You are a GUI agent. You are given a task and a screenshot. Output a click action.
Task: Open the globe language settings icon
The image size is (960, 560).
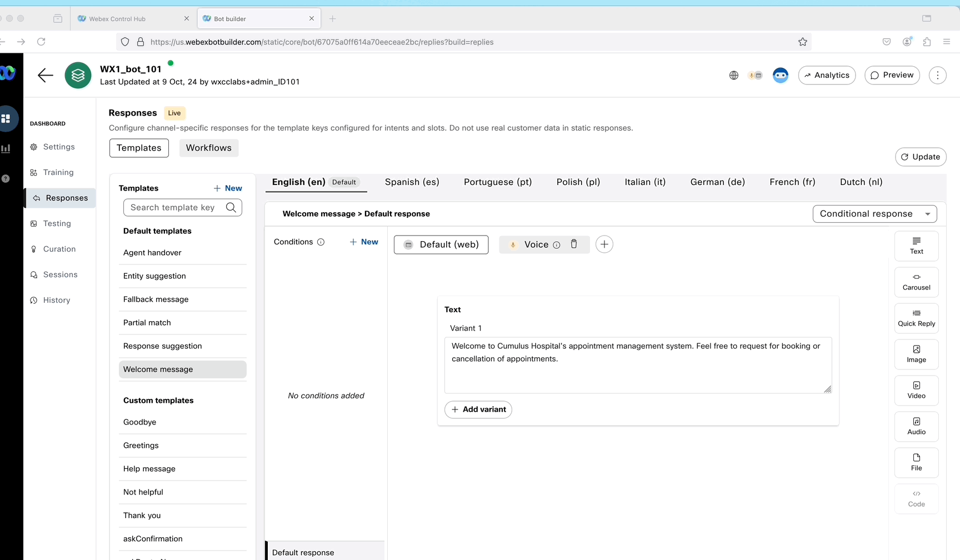click(x=733, y=75)
